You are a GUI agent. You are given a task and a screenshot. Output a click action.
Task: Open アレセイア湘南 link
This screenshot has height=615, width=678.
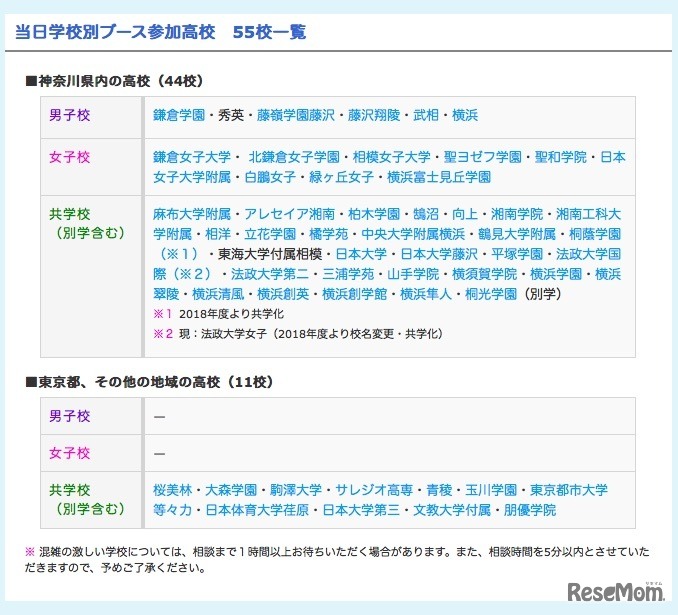pyautogui.click(x=290, y=214)
